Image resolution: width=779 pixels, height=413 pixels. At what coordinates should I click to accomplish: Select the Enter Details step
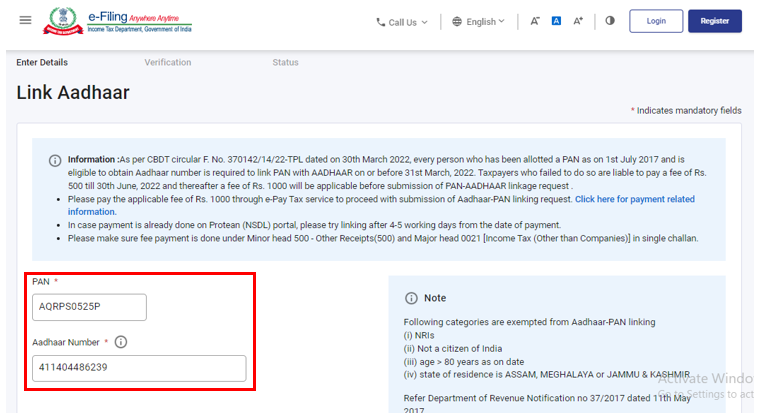click(x=42, y=62)
